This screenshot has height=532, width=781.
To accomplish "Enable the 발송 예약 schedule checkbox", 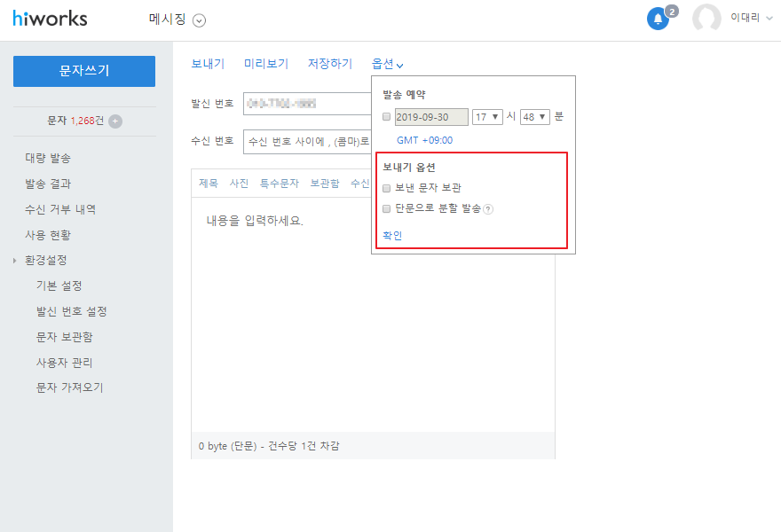I will [386, 117].
